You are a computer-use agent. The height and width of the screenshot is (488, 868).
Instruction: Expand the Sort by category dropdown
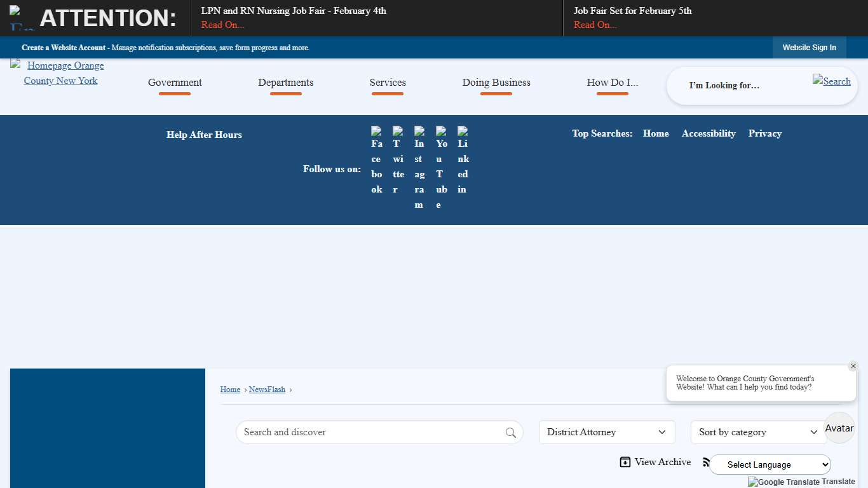click(x=758, y=432)
